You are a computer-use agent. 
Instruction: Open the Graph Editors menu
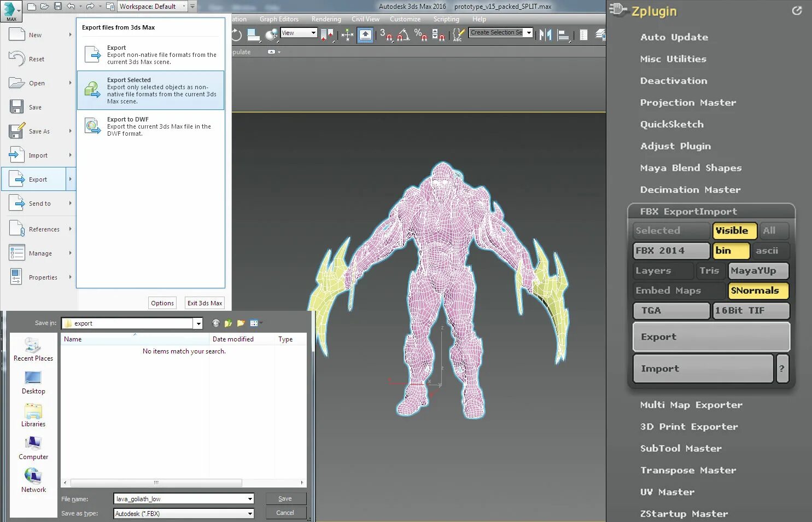(x=279, y=19)
